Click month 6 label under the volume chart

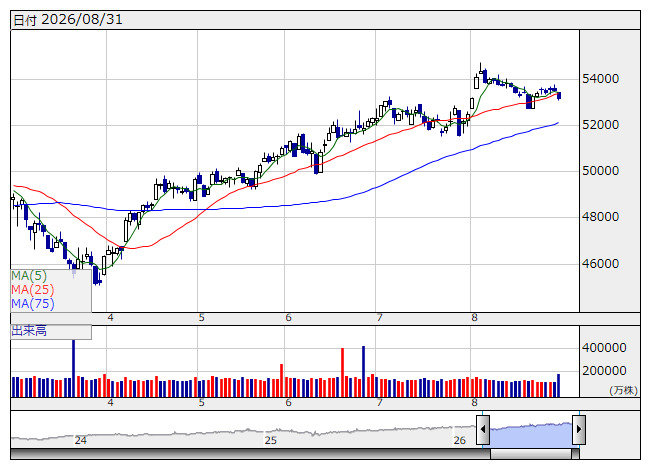[x=288, y=403]
